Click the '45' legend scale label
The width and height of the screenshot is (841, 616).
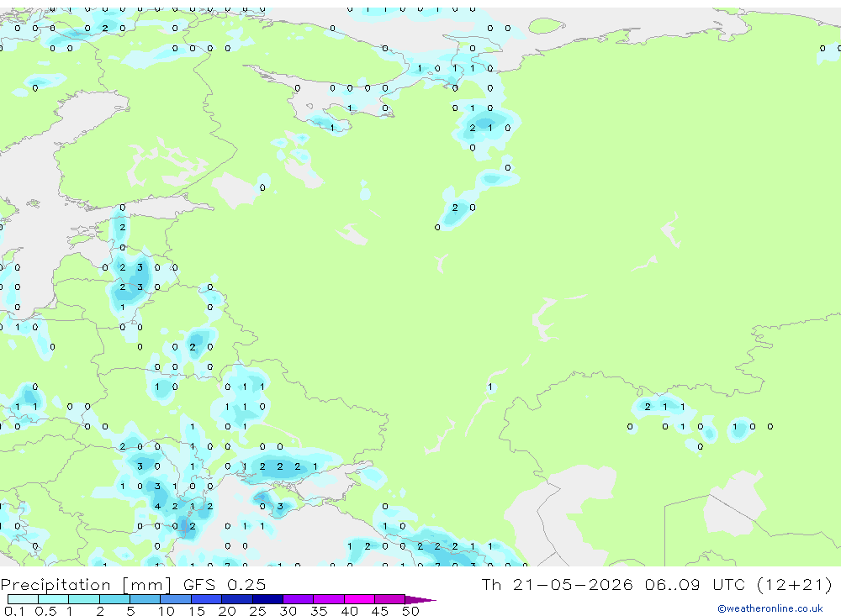tap(380, 611)
